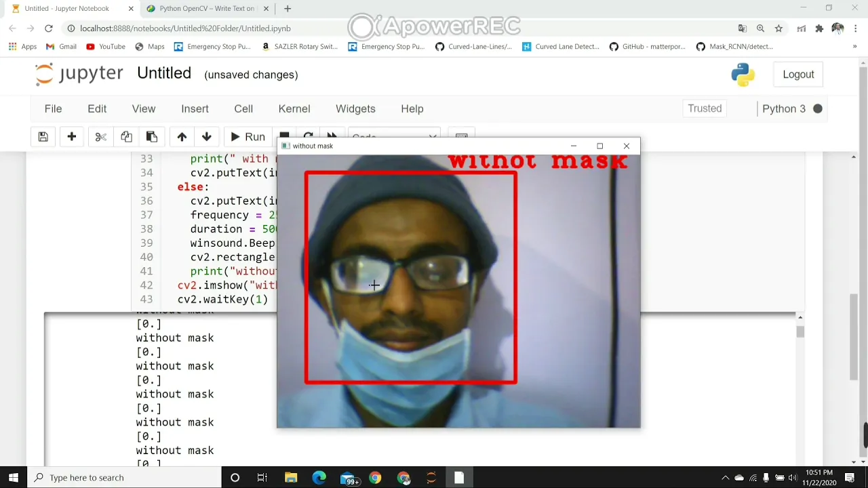868x488 pixels.
Task: Insert a cell below with plus icon
Action: pos(71,137)
